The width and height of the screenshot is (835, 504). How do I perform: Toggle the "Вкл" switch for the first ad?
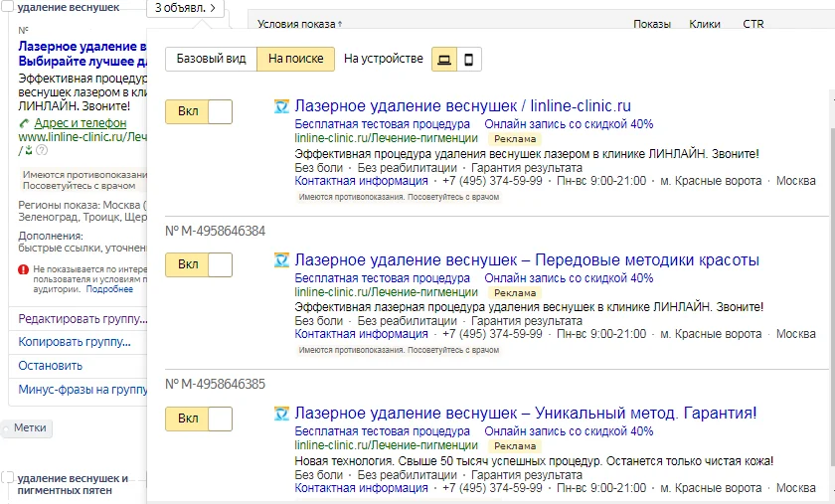[x=199, y=111]
